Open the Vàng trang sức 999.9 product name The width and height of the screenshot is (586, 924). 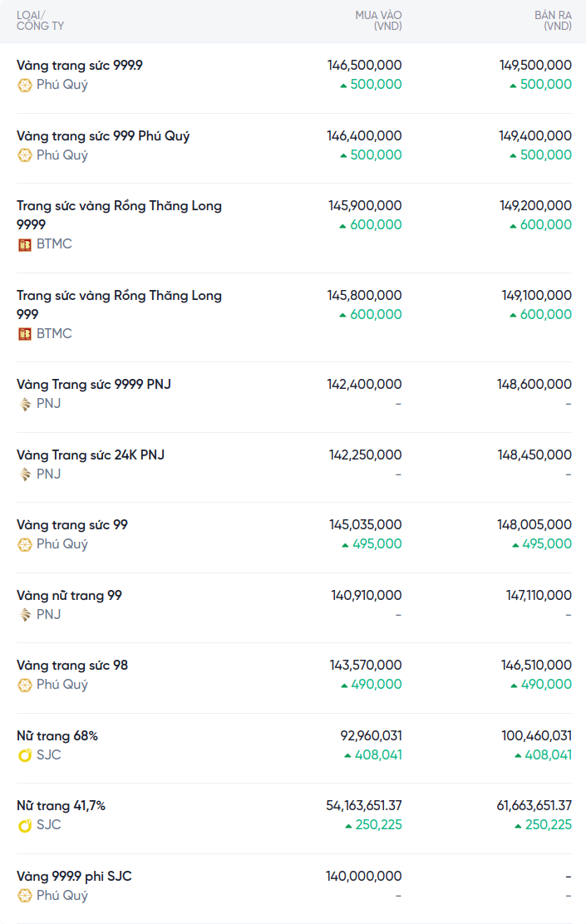tap(80, 65)
